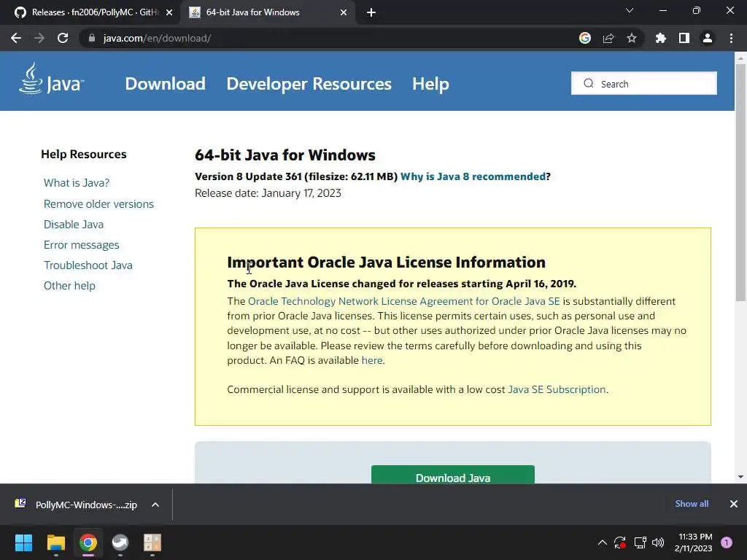Open the What is Java? link

[77, 183]
